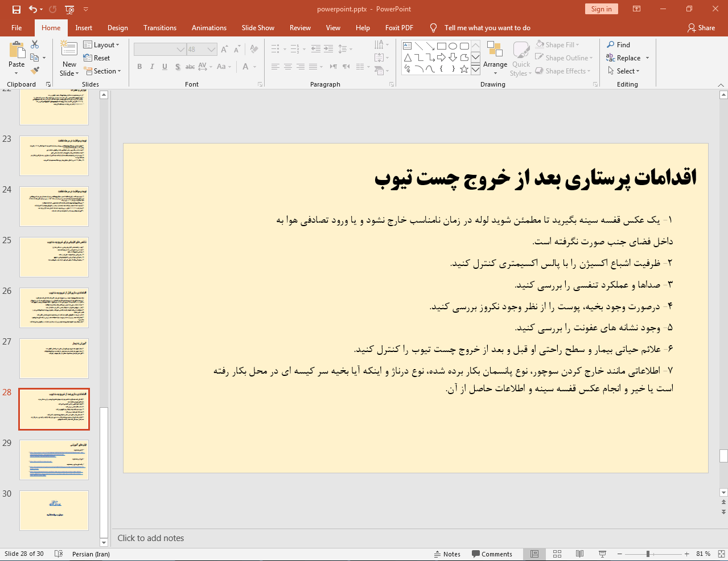
Task: Switch to the Design tab
Action: click(x=118, y=28)
